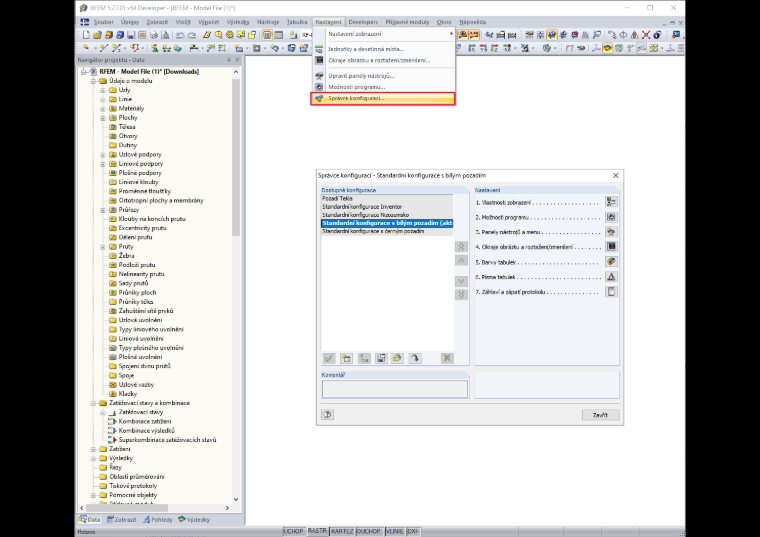
Task: Collapse Zatěžovací stavy a kombinace node
Action: (x=93, y=403)
